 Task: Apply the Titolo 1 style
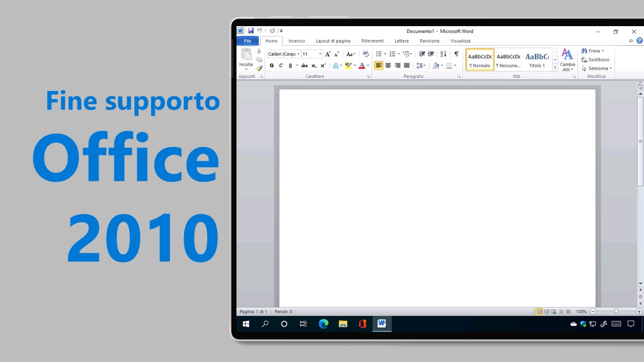(537, 60)
